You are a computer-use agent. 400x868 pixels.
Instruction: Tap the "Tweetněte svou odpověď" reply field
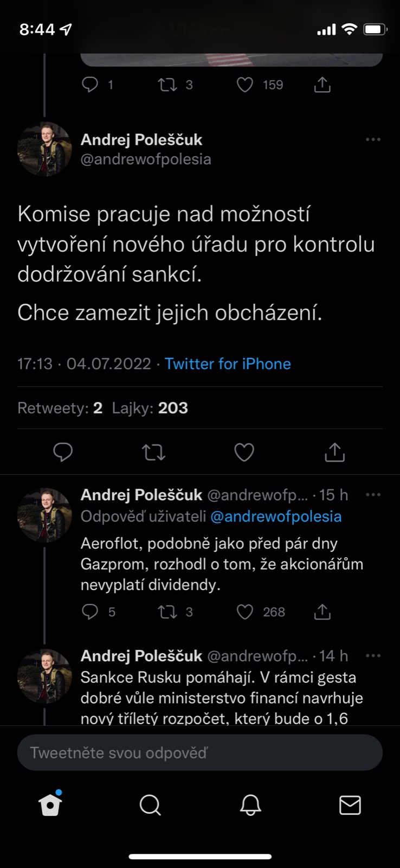pyautogui.click(x=200, y=752)
